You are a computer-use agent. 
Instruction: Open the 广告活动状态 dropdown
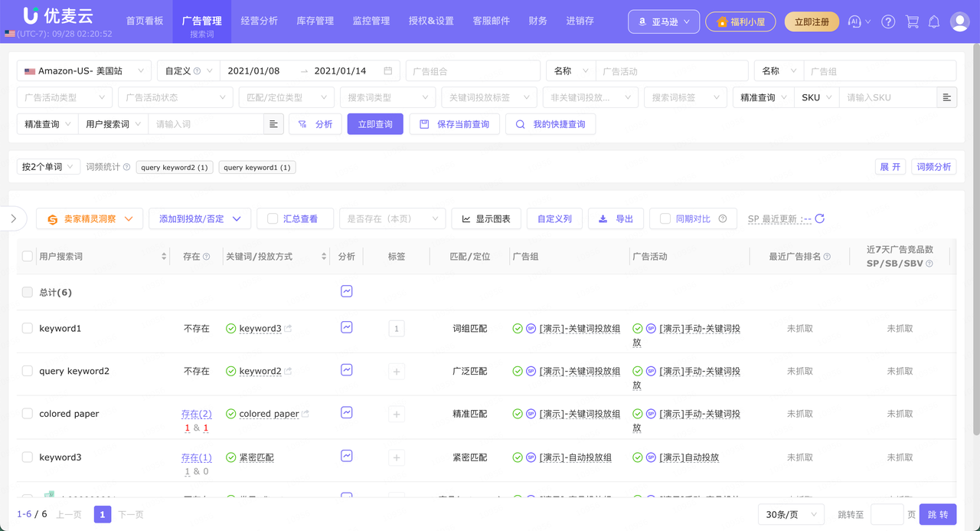pos(175,97)
